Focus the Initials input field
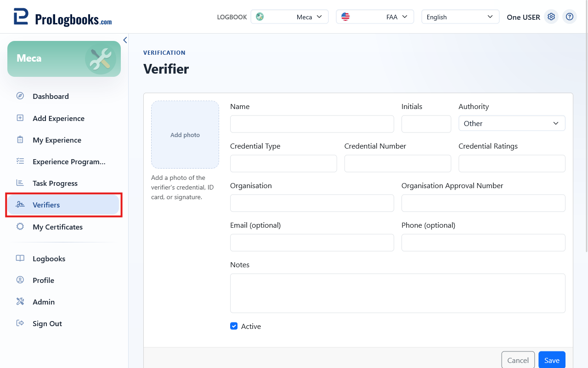The width and height of the screenshot is (588, 368). (x=426, y=124)
